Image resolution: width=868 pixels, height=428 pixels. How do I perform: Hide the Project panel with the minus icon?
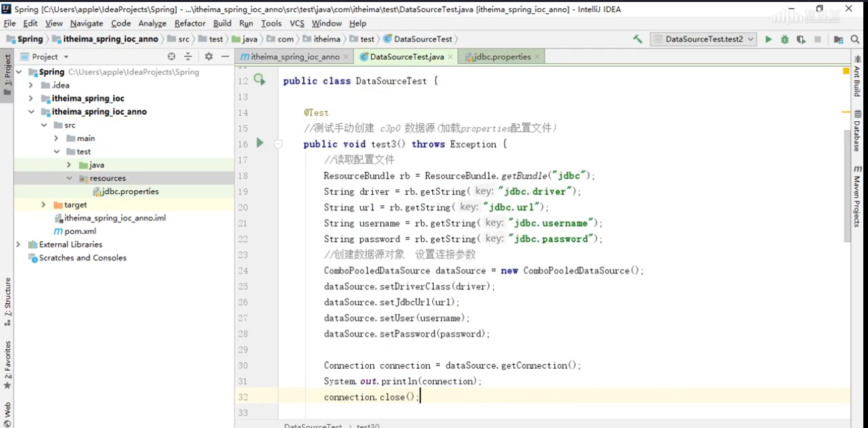[226, 57]
